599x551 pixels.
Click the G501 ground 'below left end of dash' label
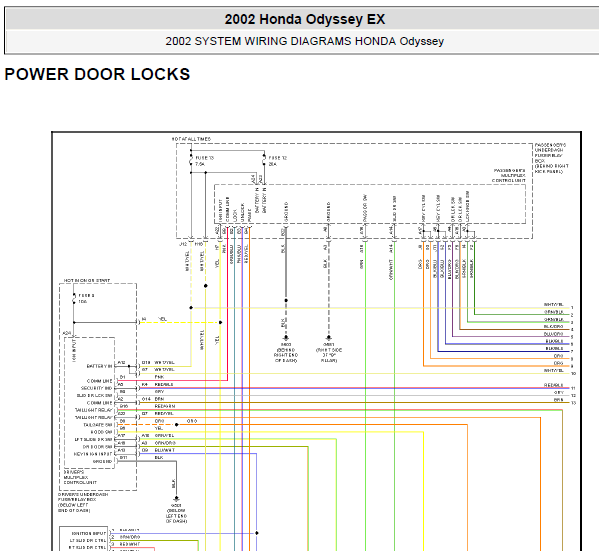tap(176, 513)
